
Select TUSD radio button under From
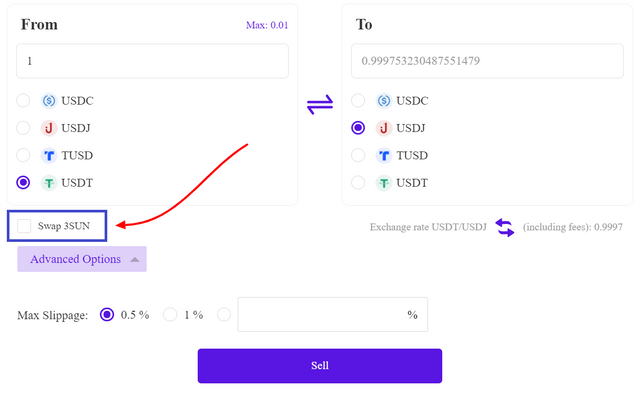(23, 155)
